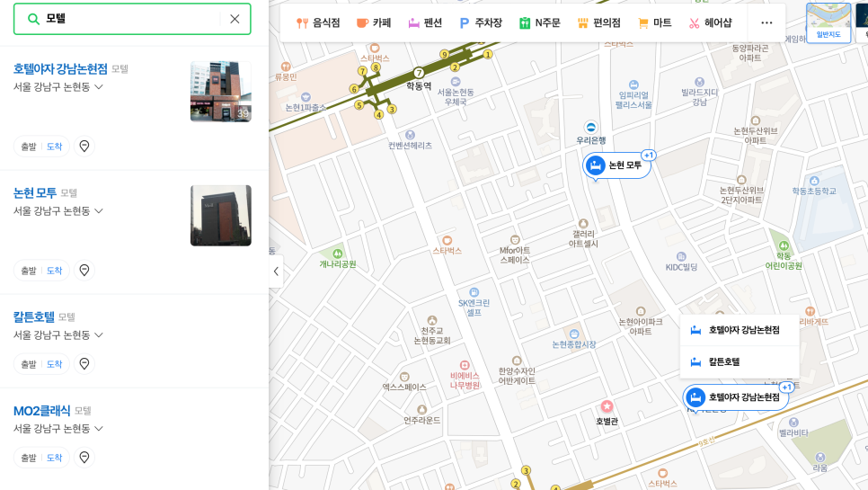This screenshot has width=868, height=490.
Task: Select 카페 category filter
Action: (374, 22)
